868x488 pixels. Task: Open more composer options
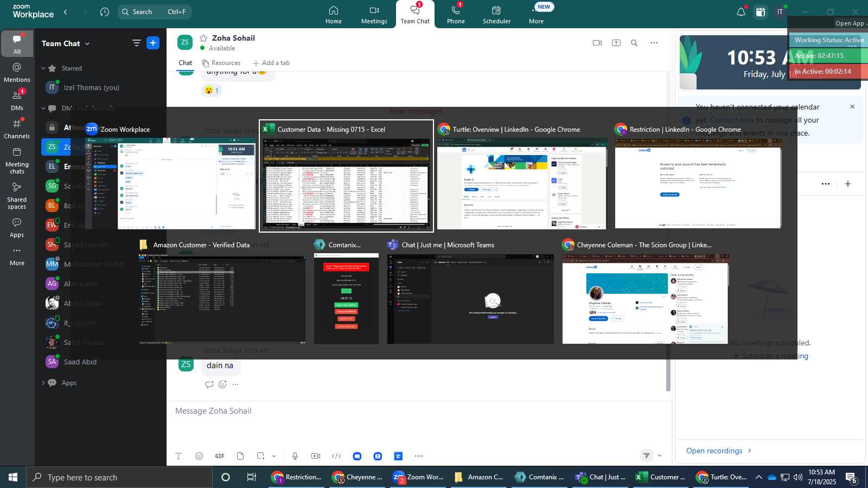click(419, 456)
